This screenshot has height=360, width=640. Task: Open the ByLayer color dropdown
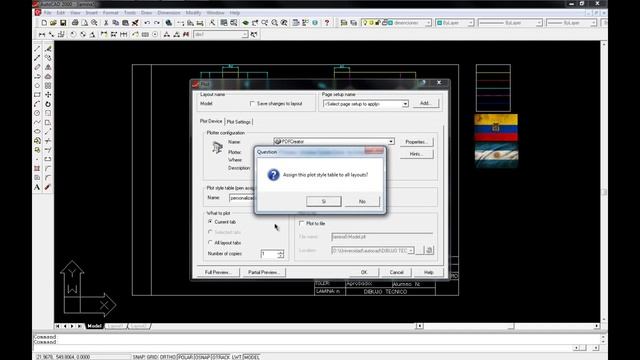(x=471, y=23)
